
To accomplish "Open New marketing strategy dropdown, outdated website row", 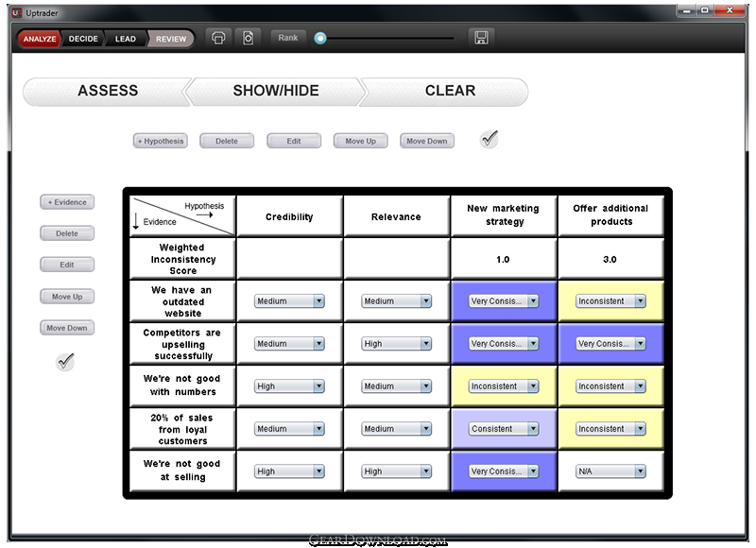I will (504, 301).
